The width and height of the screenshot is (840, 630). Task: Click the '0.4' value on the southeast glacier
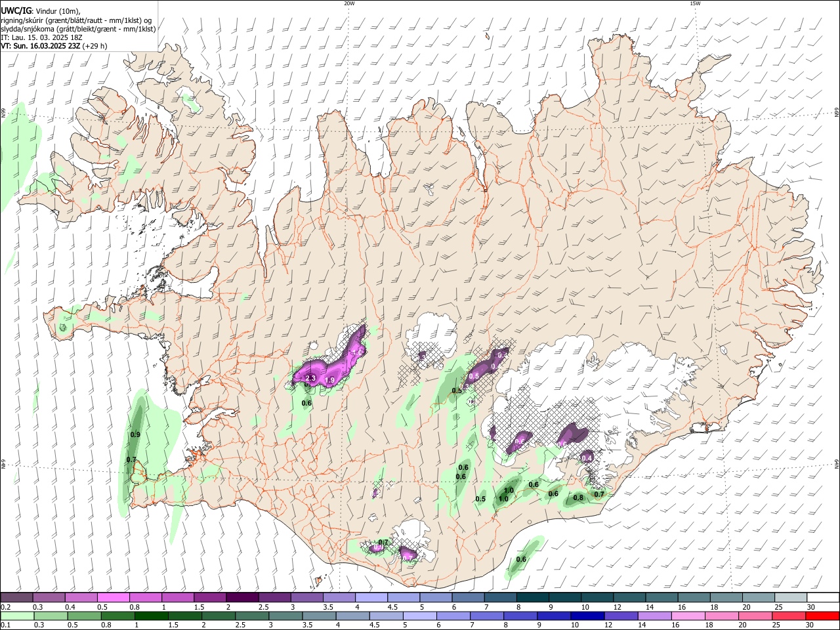coord(587,457)
